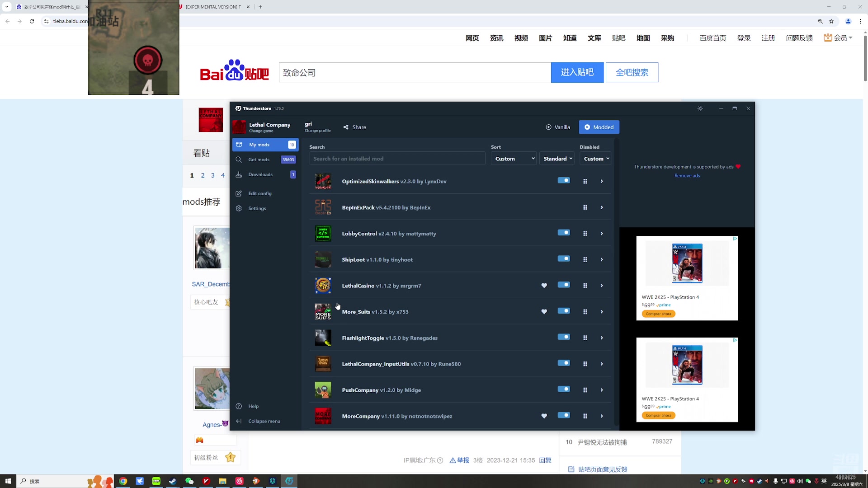Click the 全吧搜索 button on Baidu
This screenshot has width=868, height=488.
[x=632, y=72]
